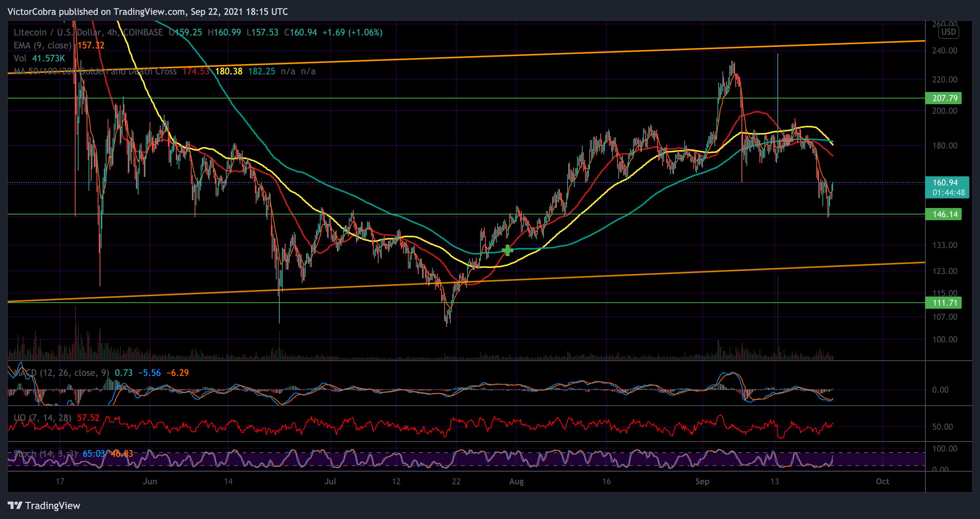Click the 182.25 teal MA value

[x=261, y=71]
